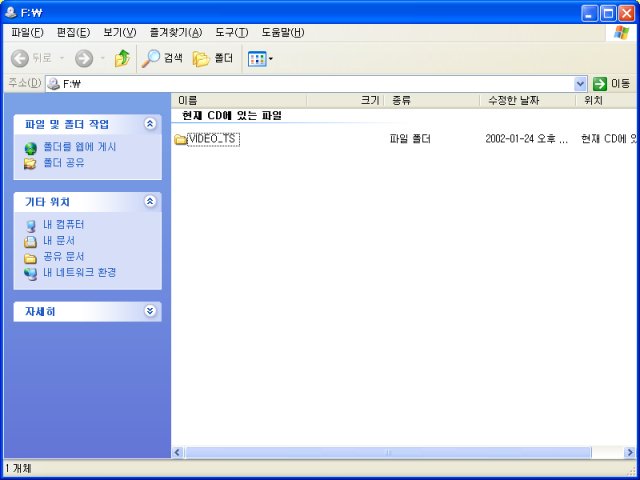Click the Windows flag logo

point(621,33)
